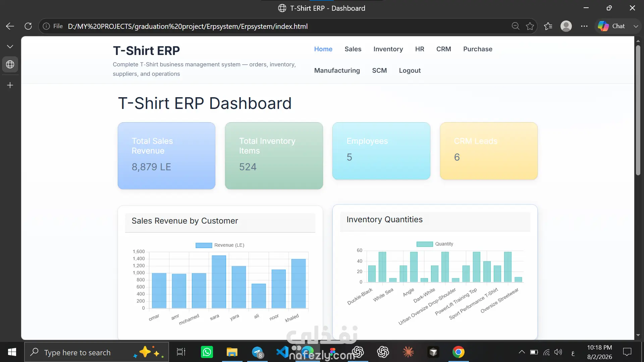Navigate to the HR section
644x362 pixels.
[420, 49]
